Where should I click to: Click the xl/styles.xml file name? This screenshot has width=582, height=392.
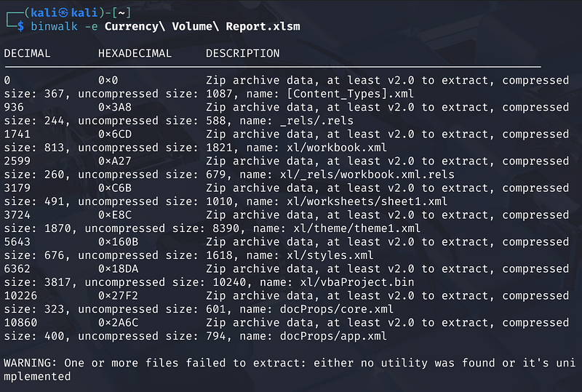point(330,255)
